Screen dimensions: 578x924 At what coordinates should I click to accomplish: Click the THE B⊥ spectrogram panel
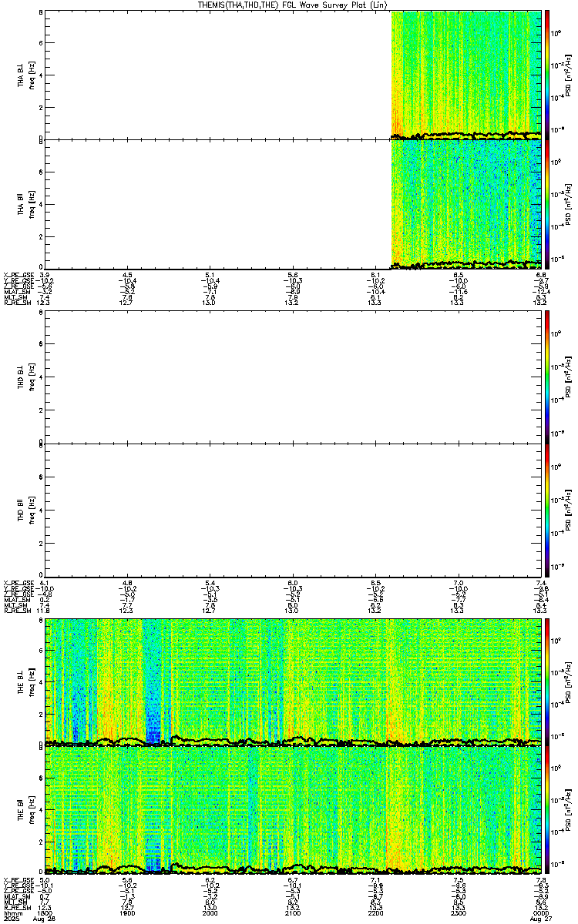292,681
